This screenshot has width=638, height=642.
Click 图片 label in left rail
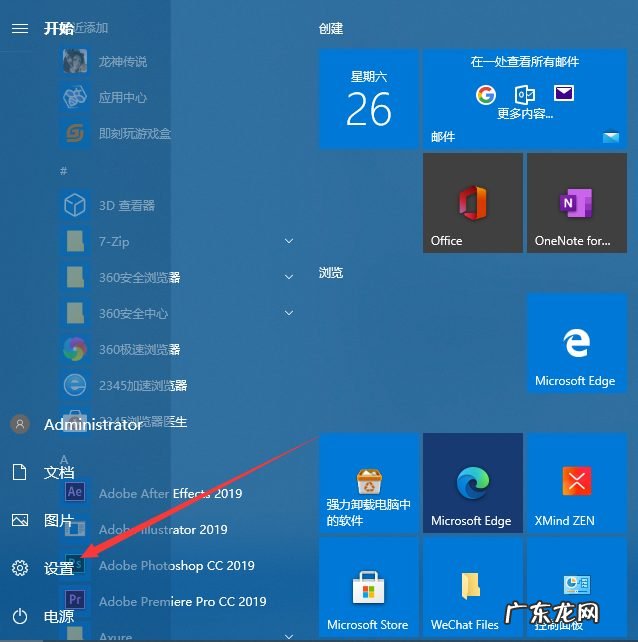click(59, 520)
